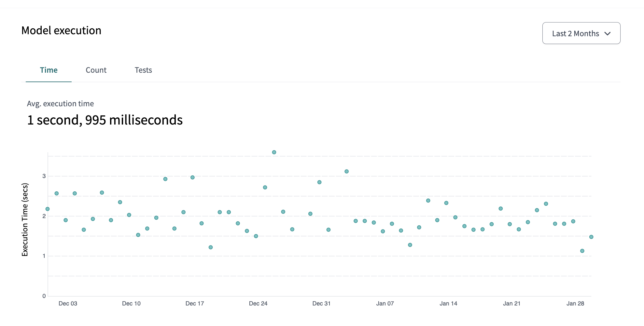This screenshot has width=644, height=326.
Task: Click the Model execution heading
Action: click(61, 31)
